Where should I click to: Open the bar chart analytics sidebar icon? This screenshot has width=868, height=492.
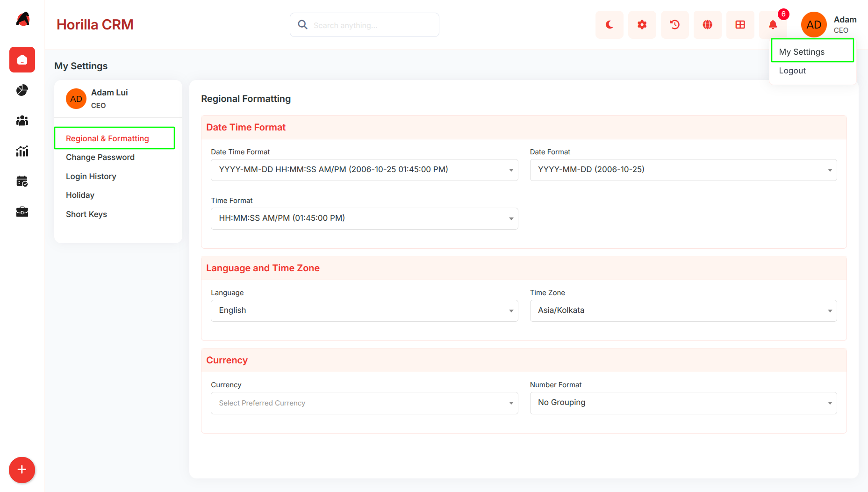tap(22, 151)
